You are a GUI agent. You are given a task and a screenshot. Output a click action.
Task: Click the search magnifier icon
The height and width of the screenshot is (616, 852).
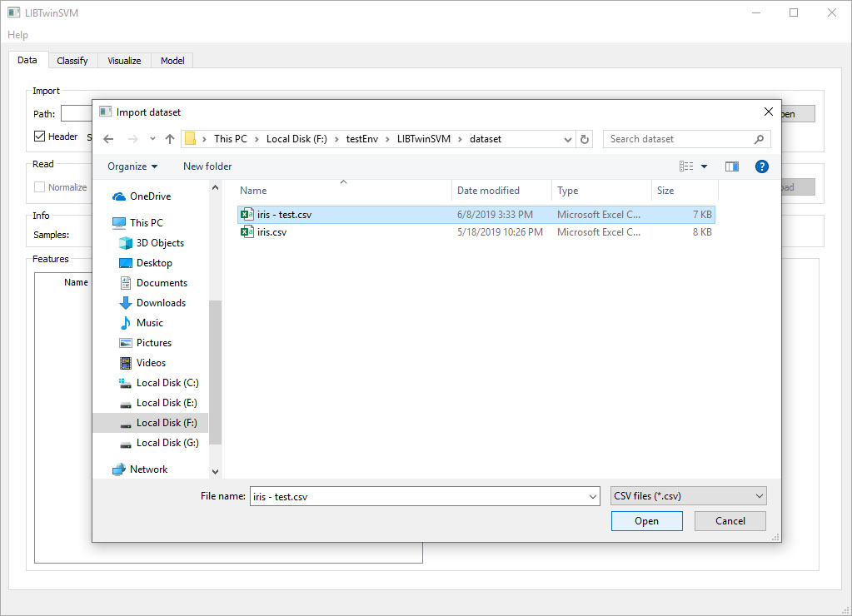coord(759,139)
